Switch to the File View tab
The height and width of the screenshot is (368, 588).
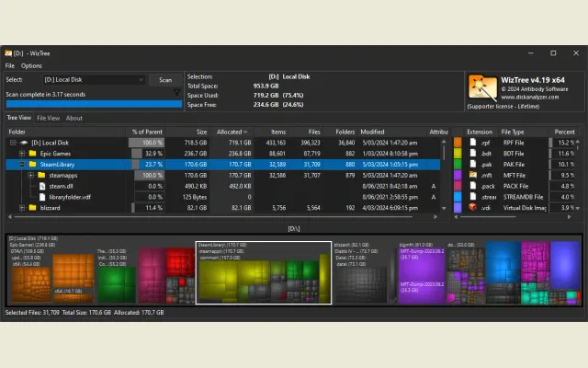tap(48, 118)
